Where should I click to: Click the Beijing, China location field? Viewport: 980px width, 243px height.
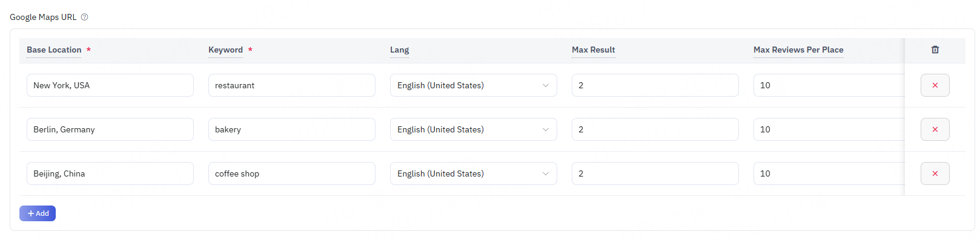110,173
